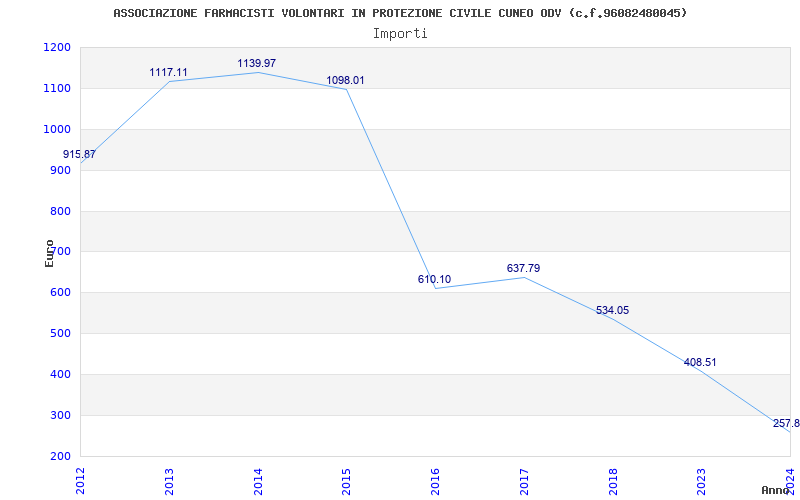Click the 2023 year axis label
The height and width of the screenshot is (500, 800).
pos(702,481)
